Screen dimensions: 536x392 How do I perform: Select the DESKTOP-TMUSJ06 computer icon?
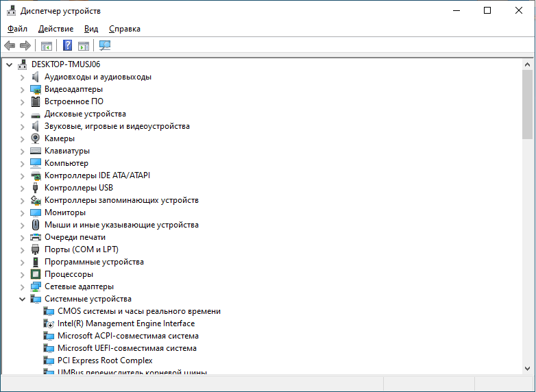click(23, 64)
